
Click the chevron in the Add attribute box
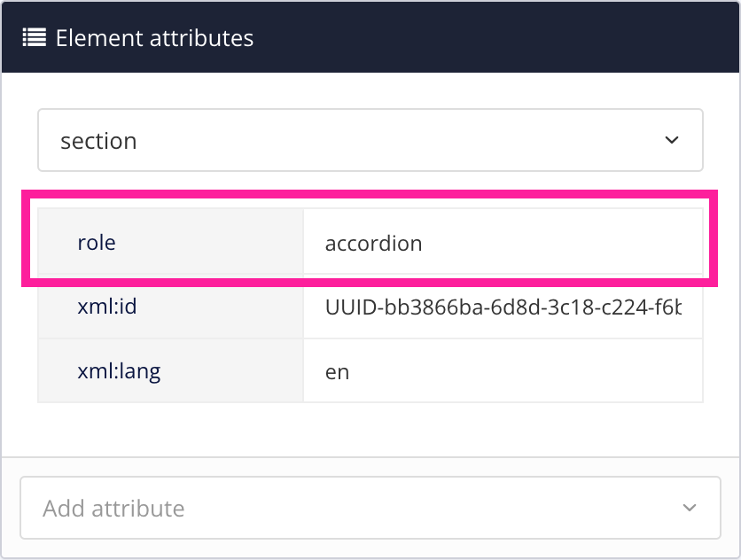(690, 508)
